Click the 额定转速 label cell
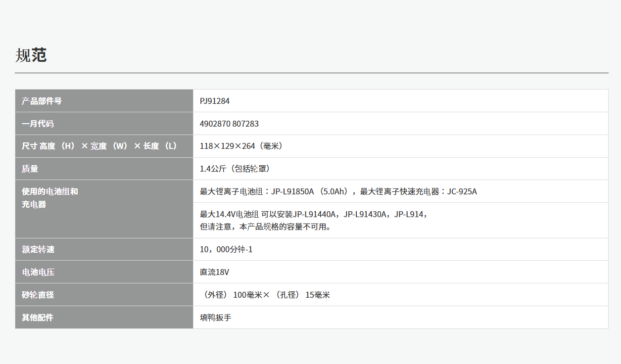This screenshot has width=621, height=364. [104, 250]
